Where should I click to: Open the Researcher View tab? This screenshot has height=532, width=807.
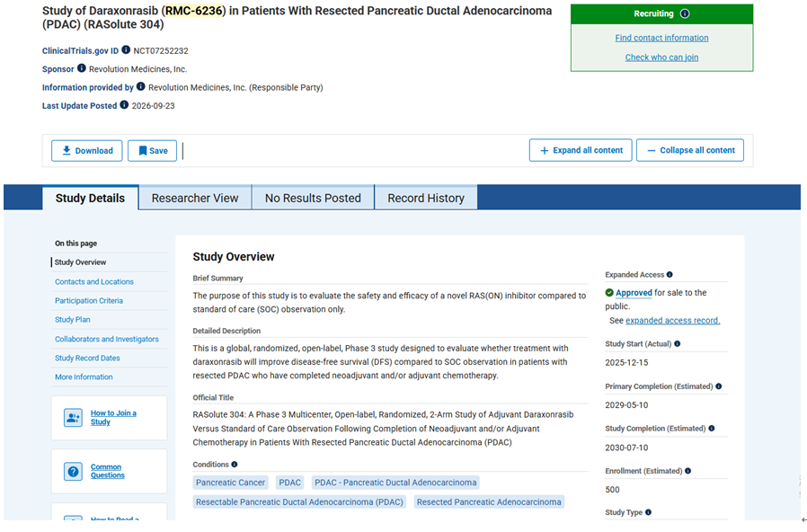[x=195, y=198]
